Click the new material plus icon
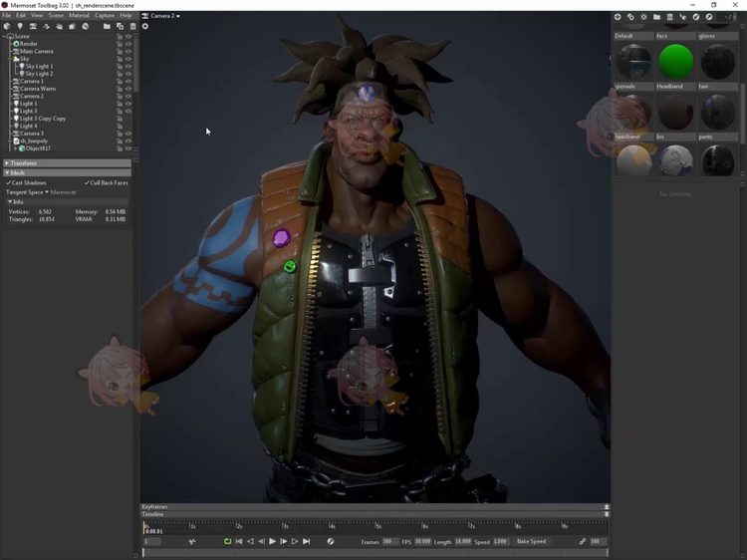 tap(618, 17)
